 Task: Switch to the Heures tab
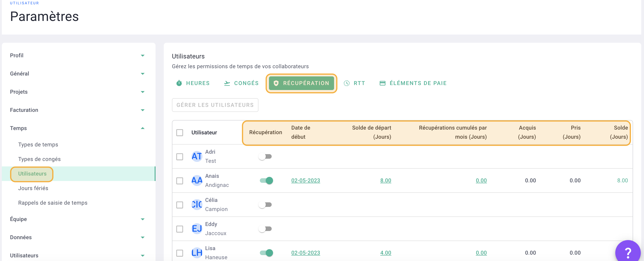tap(193, 83)
